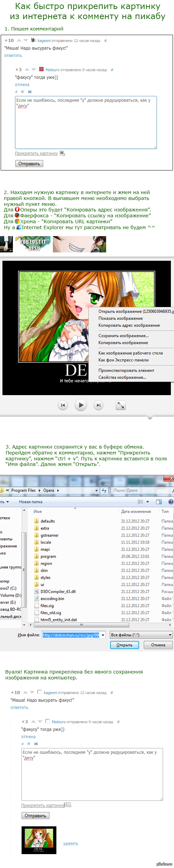The height and width of the screenshot is (868, 174).
Task: Click image icon next to 'Прикрепить картинку' in step 1
Action: coord(62,153)
